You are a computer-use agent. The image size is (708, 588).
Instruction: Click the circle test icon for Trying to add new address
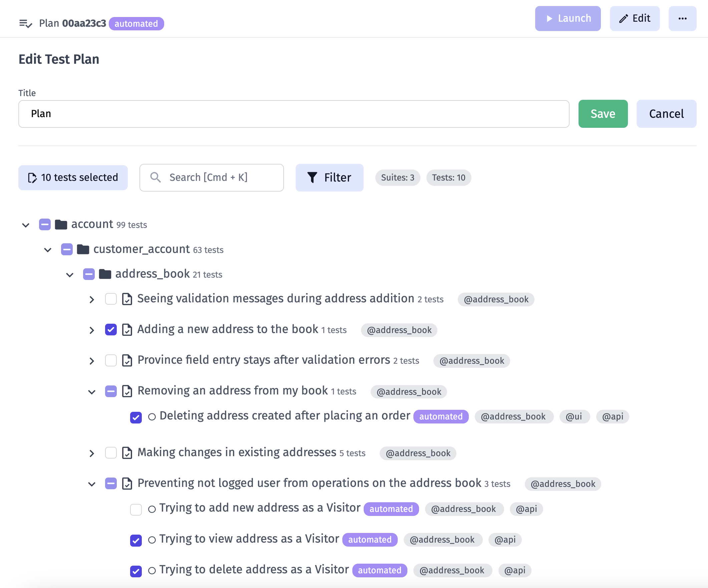click(152, 509)
